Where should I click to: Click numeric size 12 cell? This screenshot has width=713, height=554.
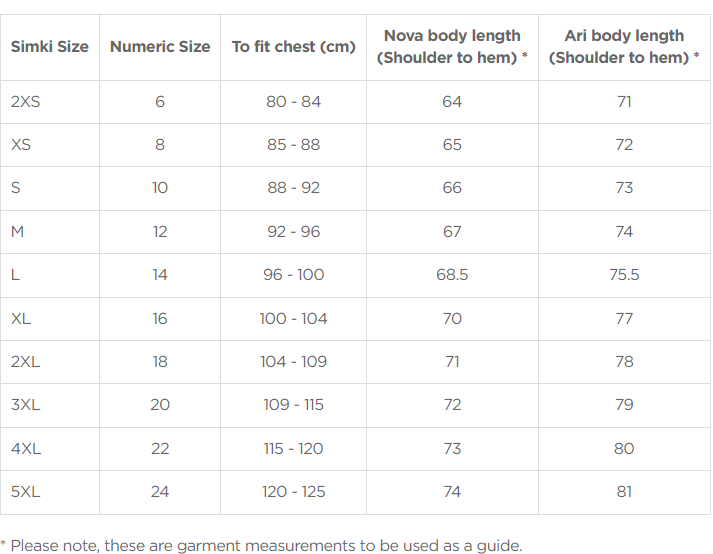[x=160, y=232]
